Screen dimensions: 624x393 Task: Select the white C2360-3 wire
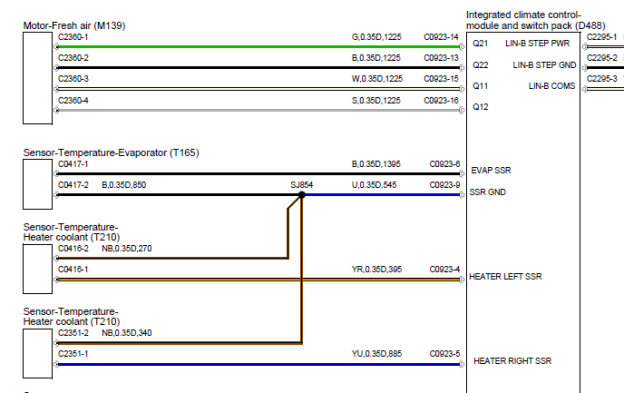259,89
